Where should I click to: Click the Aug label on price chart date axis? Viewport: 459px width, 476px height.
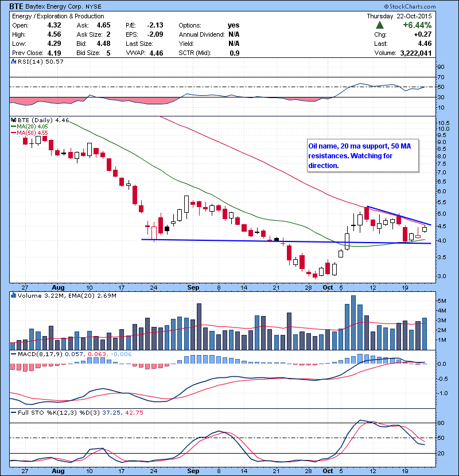(58, 287)
